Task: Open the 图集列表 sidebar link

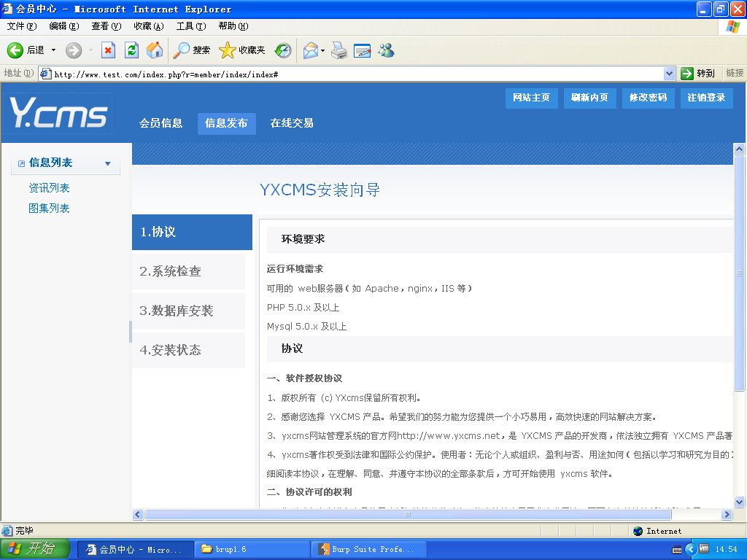Action: pyautogui.click(x=49, y=209)
